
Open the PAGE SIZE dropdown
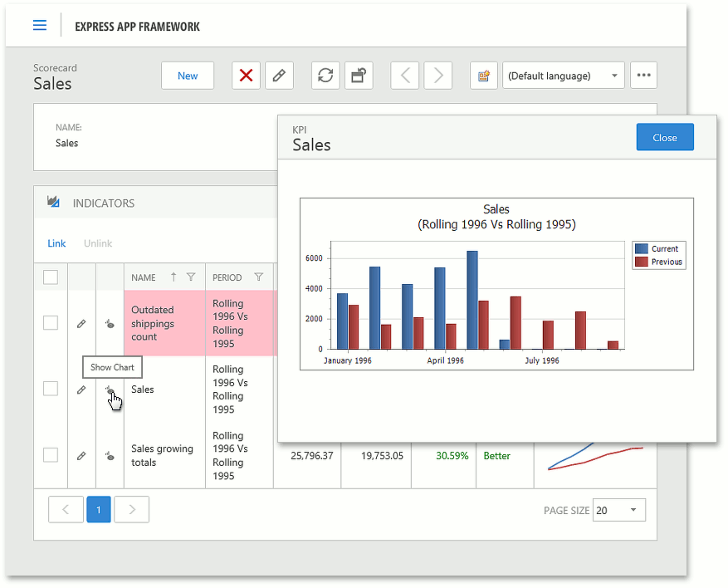point(618,510)
